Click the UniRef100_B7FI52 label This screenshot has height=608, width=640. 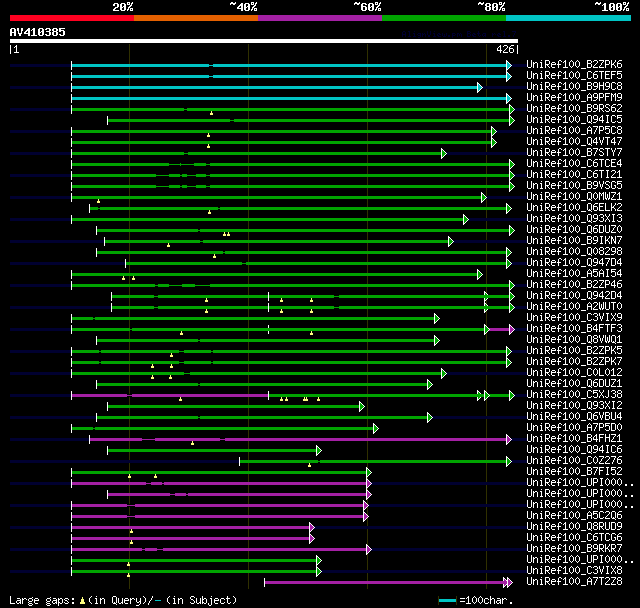574,472
